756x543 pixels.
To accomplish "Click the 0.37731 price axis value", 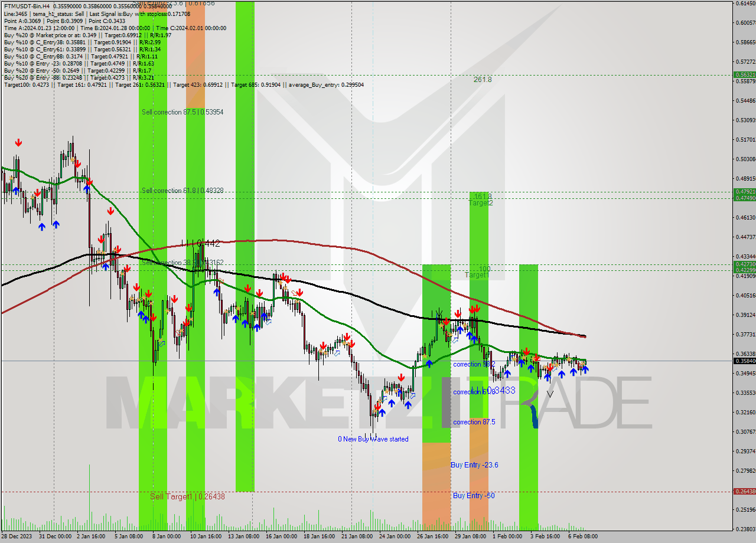I will 745,335.
